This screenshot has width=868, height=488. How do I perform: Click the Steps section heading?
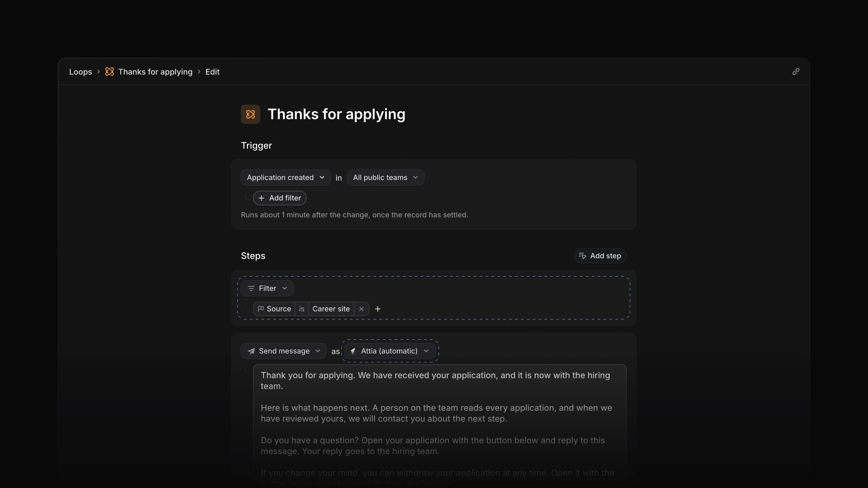click(253, 256)
